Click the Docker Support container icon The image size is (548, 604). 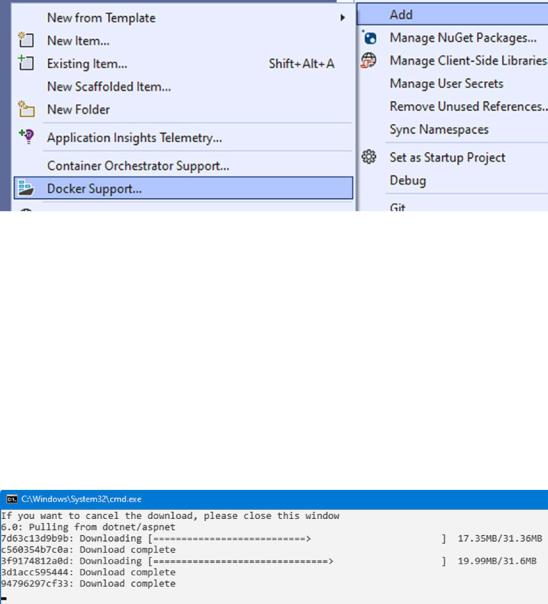pyautogui.click(x=26, y=188)
